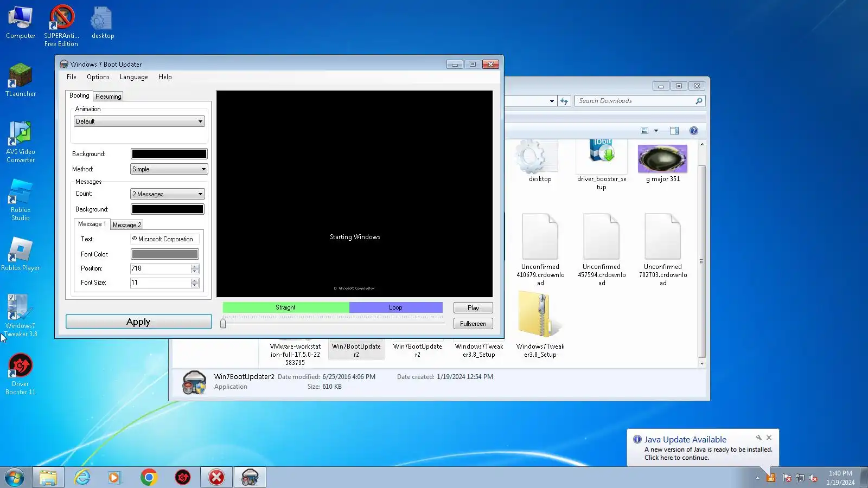Select the g major 351 file
868x488 pixels.
tap(662, 163)
